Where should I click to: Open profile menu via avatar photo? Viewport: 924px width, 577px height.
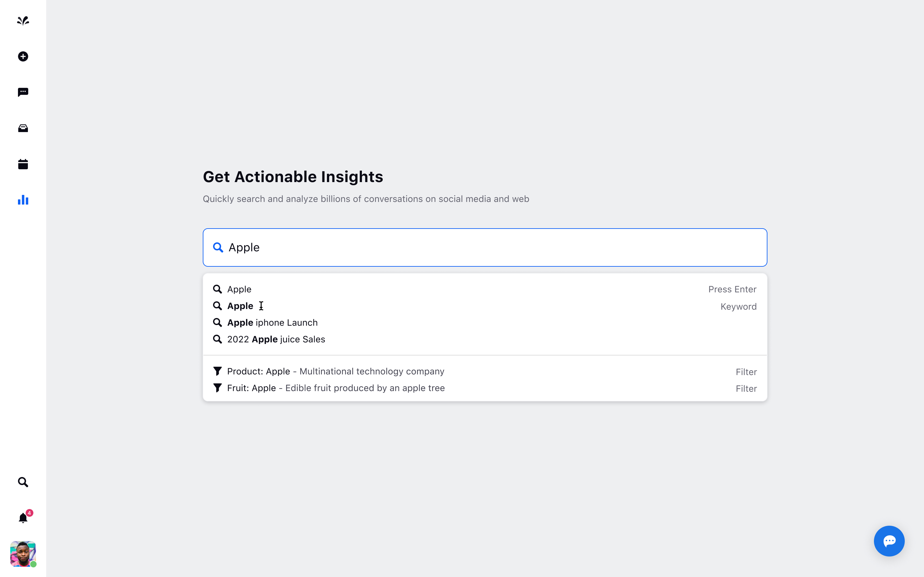pyautogui.click(x=23, y=554)
